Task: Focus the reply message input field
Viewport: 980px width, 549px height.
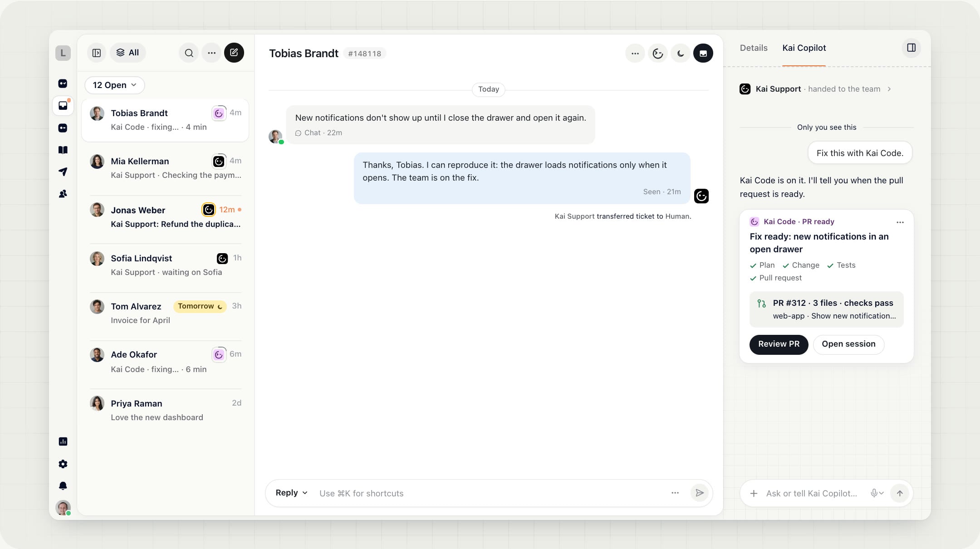Action: (490, 493)
